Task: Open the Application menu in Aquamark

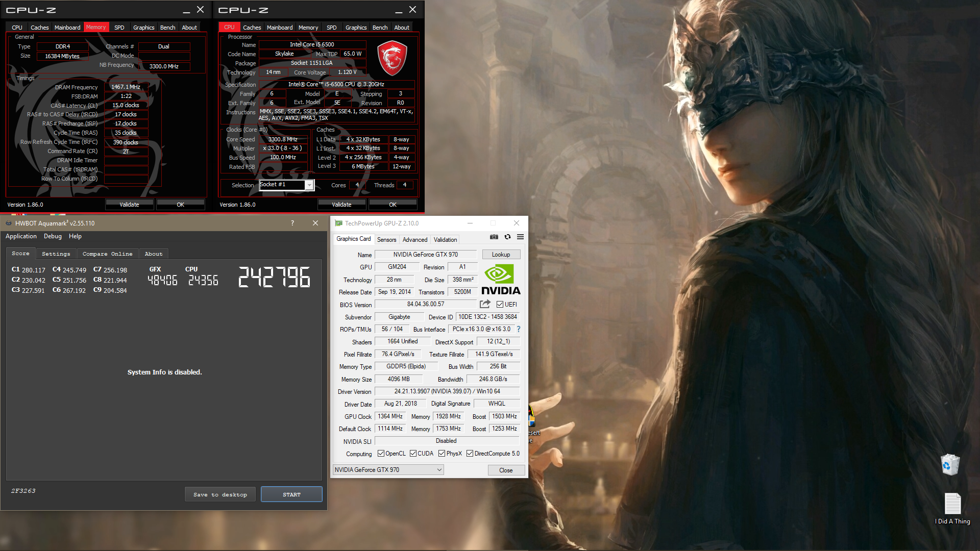Action: pyautogui.click(x=21, y=236)
